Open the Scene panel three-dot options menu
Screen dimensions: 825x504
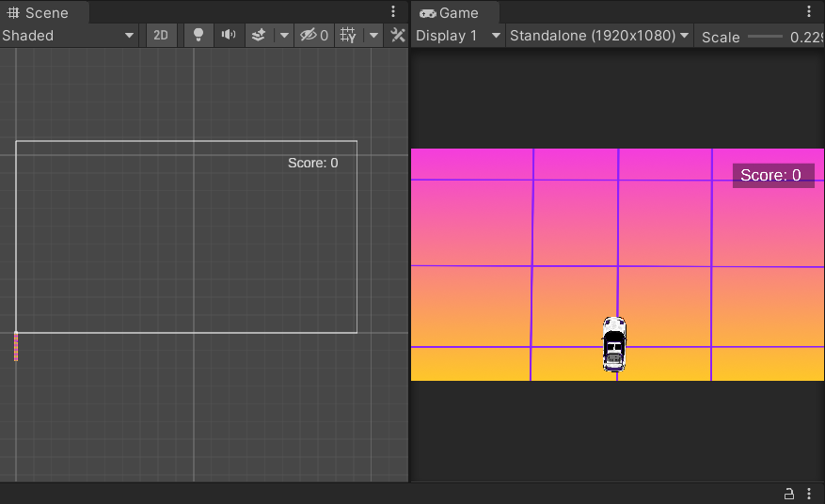pyautogui.click(x=393, y=12)
